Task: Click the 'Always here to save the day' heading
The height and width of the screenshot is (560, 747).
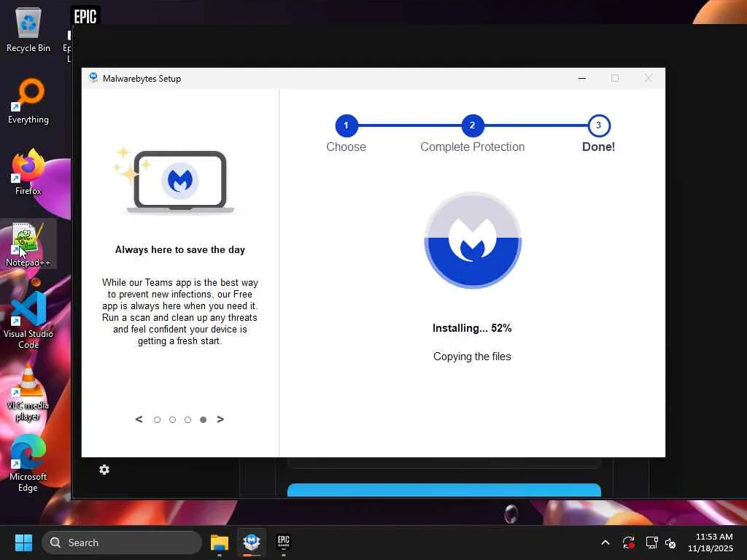Action: pos(180,249)
